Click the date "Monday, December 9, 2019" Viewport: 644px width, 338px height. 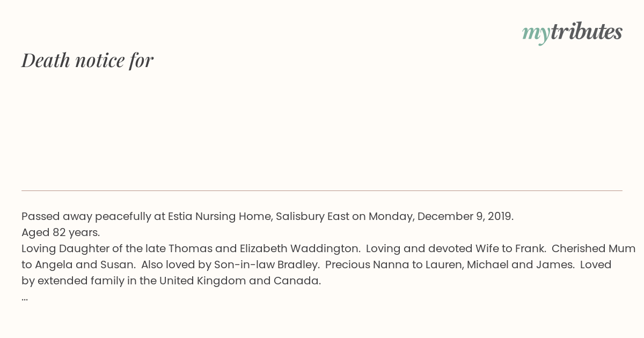click(x=440, y=216)
